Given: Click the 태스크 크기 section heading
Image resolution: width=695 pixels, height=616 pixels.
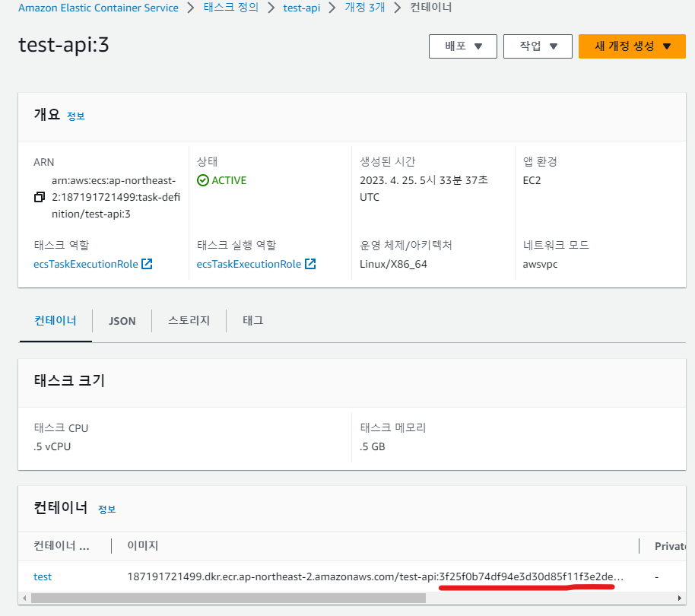Looking at the screenshot, I should click(69, 380).
